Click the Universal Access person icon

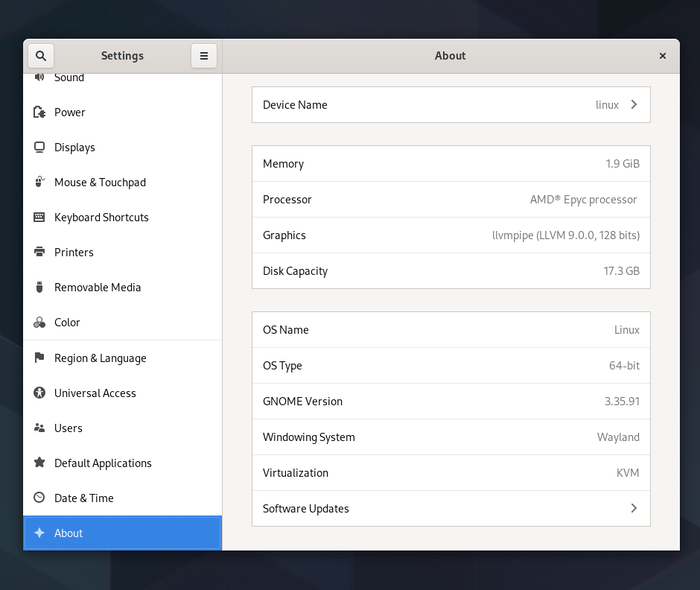click(39, 393)
